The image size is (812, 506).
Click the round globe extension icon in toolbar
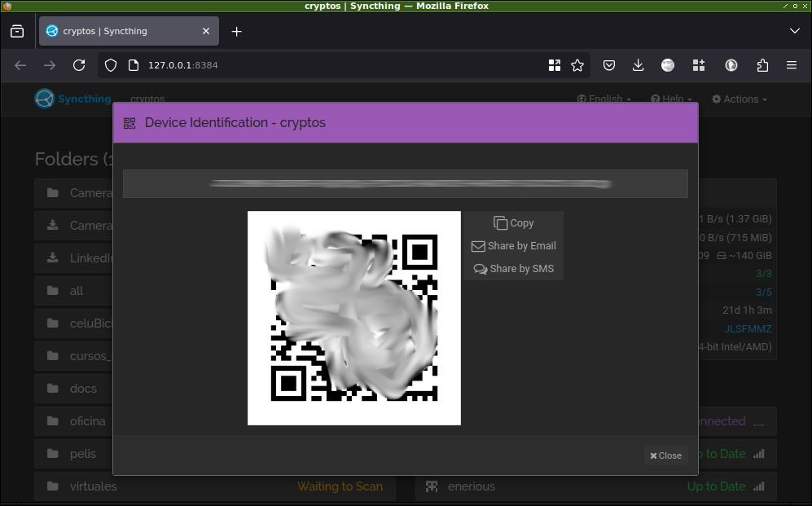click(668, 65)
